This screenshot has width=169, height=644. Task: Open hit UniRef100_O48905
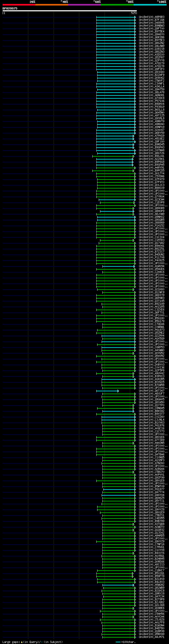click(x=152, y=23)
